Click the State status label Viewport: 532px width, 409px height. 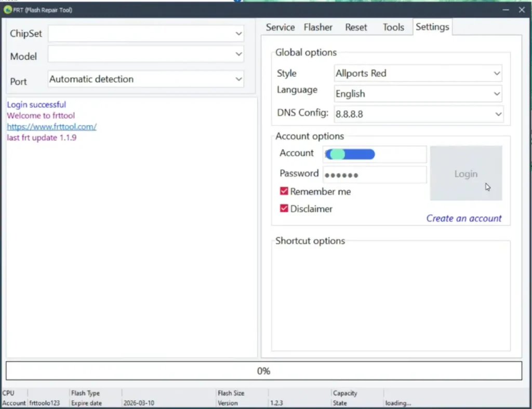point(340,403)
